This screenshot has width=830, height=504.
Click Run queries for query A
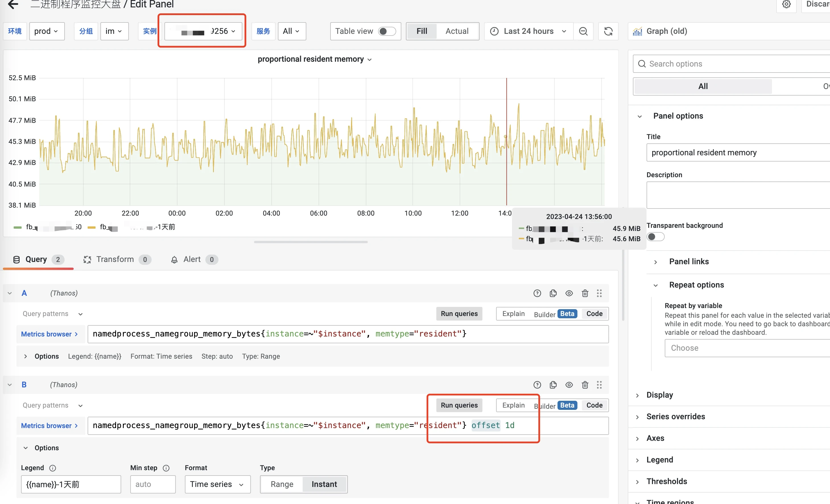pyautogui.click(x=459, y=314)
